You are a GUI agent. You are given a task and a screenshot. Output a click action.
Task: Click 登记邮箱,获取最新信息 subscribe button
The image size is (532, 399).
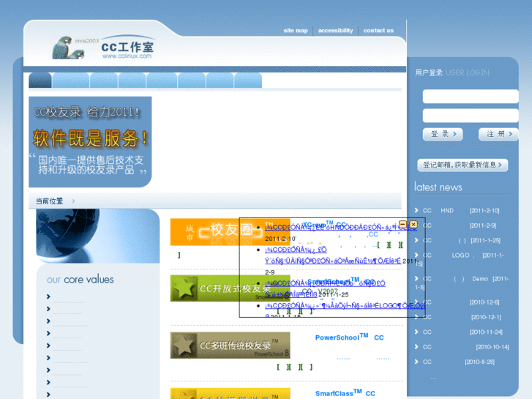[x=462, y=165]
